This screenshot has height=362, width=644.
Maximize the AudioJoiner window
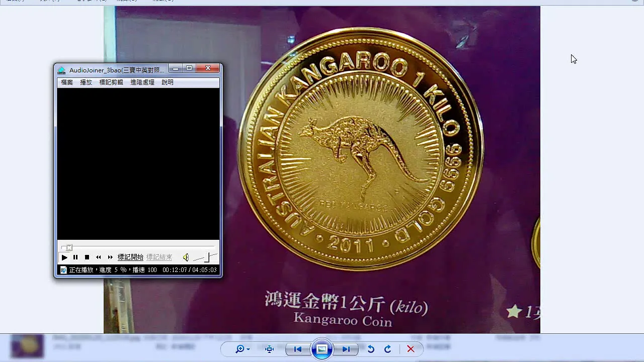pos(189,68)
